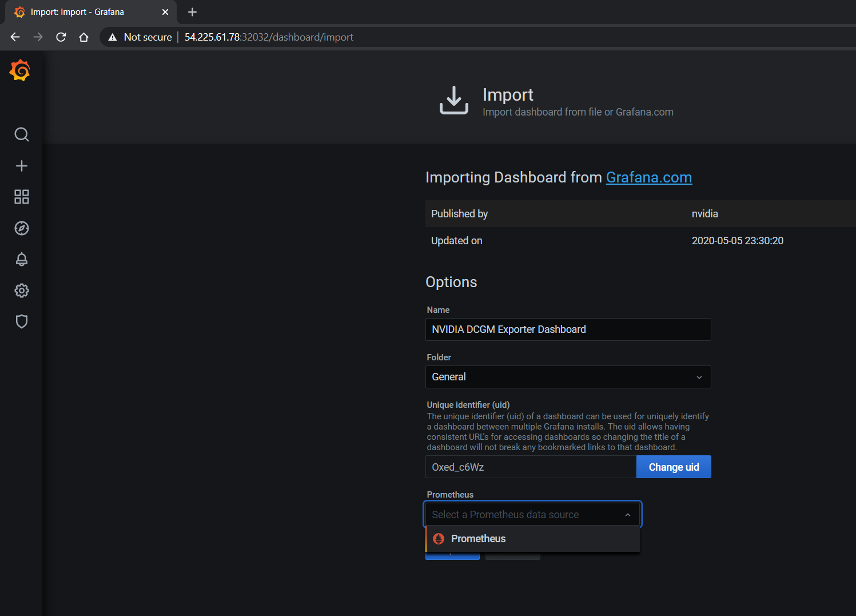Go back using browser back arrow
The height and width of the screenshot is (616, 856).
[15, 37]
